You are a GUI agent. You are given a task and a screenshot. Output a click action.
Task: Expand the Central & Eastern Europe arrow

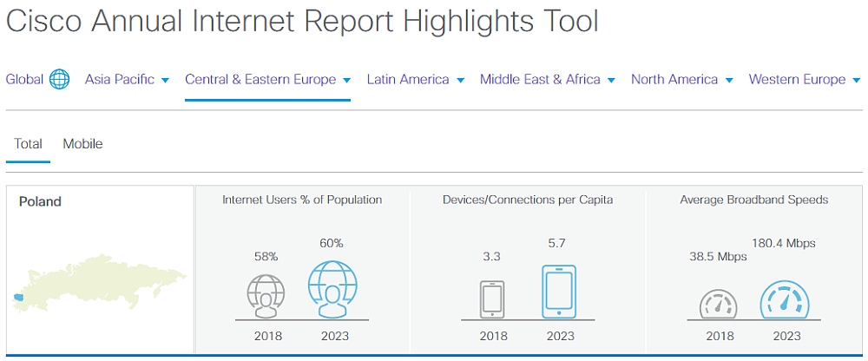click(346, 81)
